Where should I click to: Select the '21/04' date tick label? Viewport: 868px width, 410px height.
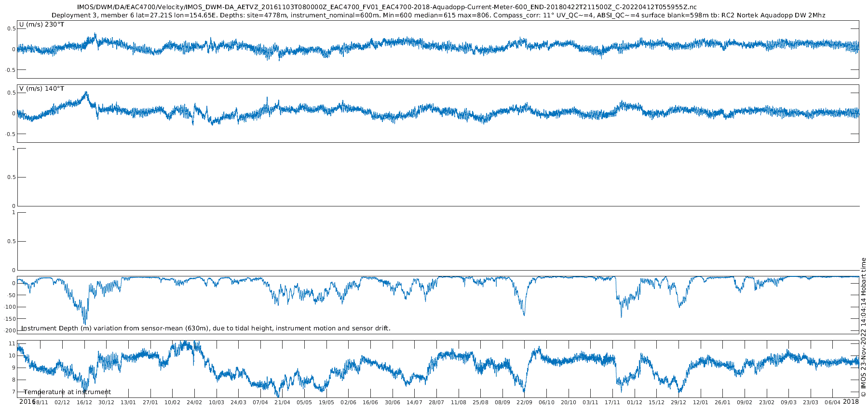click(283, 402)
